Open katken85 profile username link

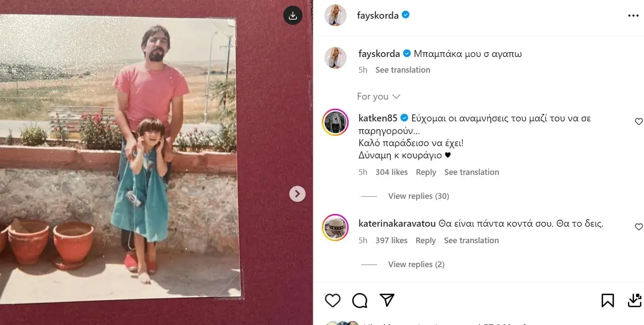(378, 118)
